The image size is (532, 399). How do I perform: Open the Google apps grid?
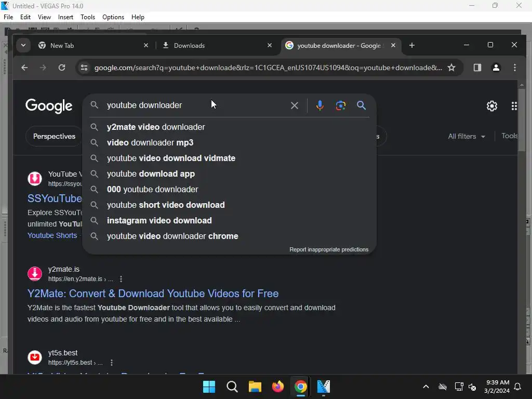coord(514,106)
